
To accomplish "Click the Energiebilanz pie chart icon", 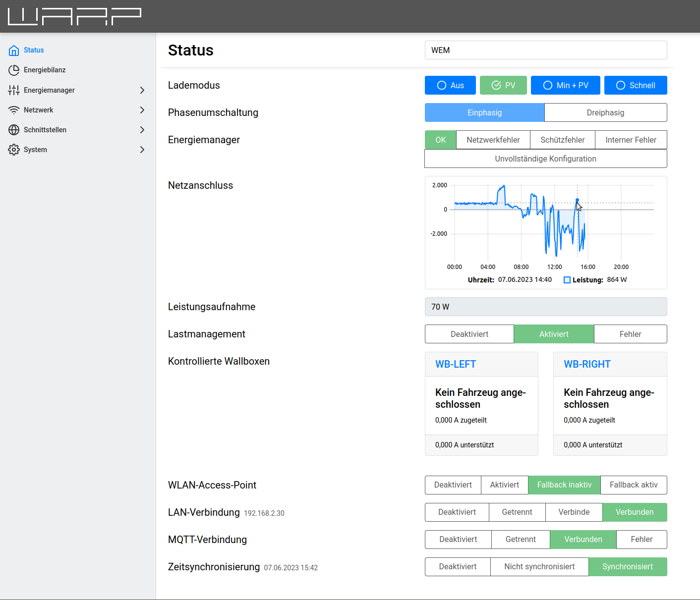I will 14,70.
